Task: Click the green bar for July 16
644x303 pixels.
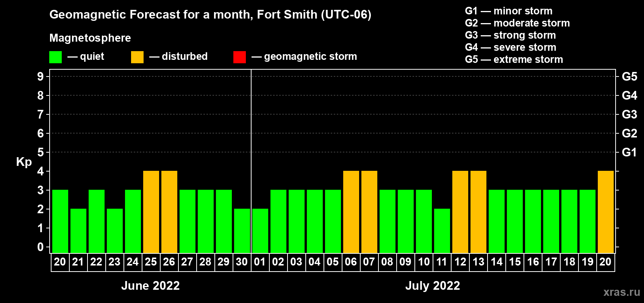Action: click(533, 222)
